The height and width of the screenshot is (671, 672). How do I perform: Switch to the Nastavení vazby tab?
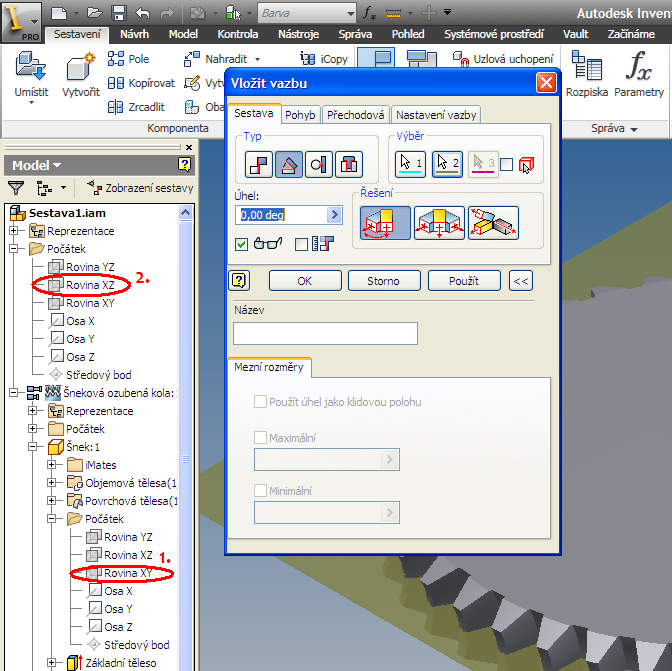tap(436, 115)
